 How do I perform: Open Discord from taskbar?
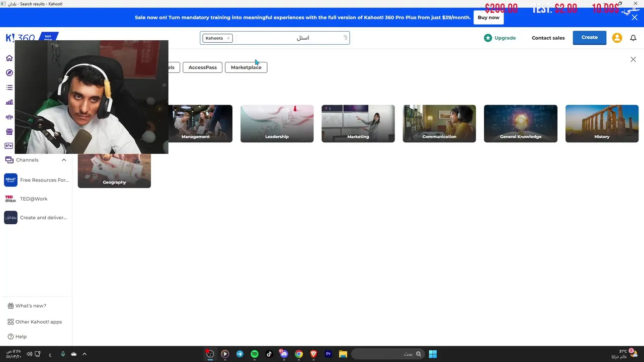tap(284, 354)
